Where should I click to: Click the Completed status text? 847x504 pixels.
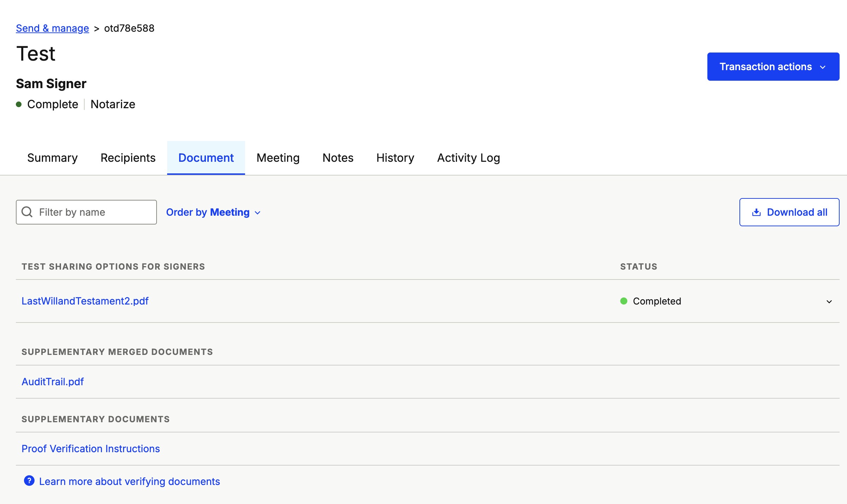[x=657, y=301]
